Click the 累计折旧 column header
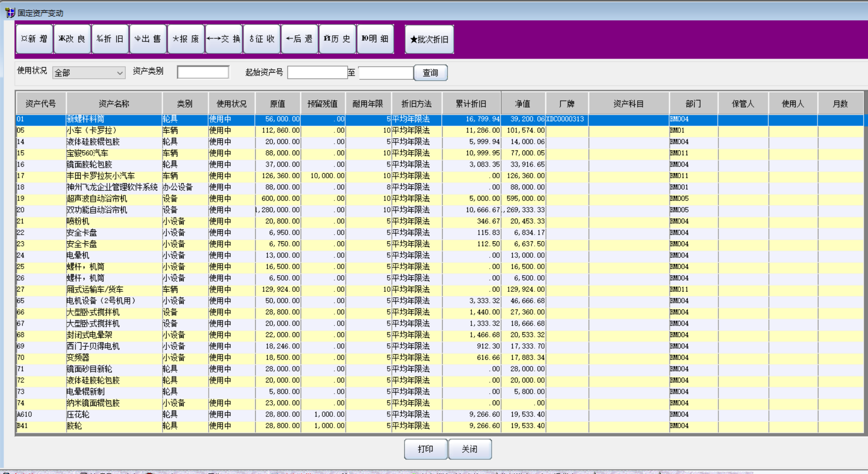 [x=471, y=103]
